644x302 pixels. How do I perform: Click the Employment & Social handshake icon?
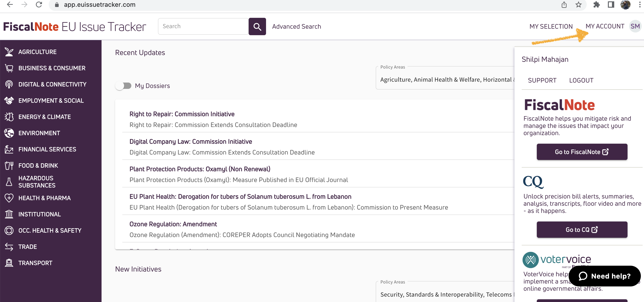(x=9, y=101)
